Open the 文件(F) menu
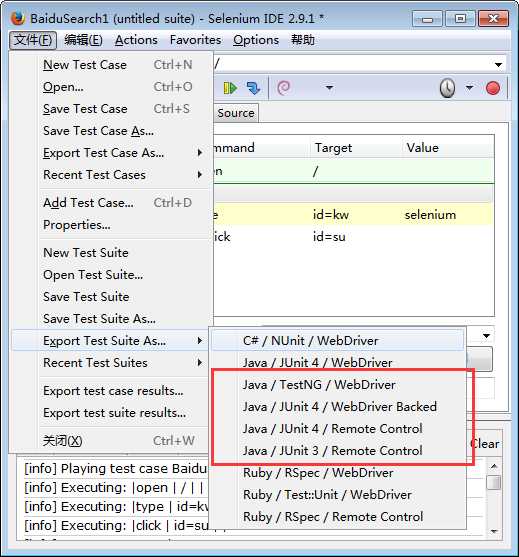This screenshot has width=519, height=557. point(33,40)
